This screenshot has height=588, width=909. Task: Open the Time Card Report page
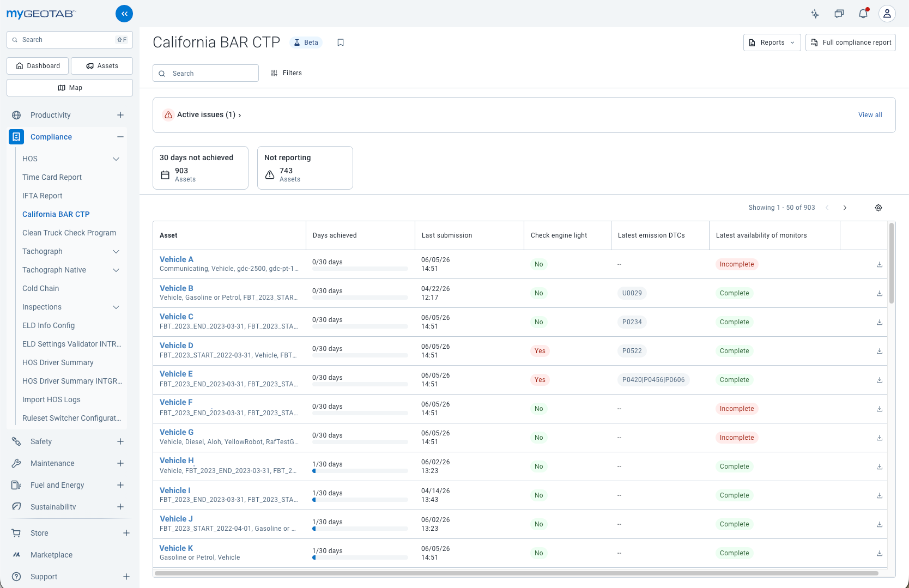52,177
